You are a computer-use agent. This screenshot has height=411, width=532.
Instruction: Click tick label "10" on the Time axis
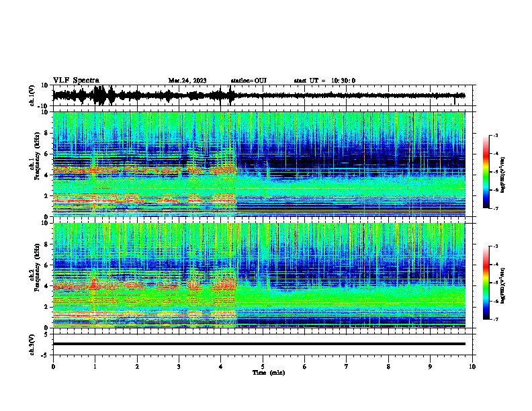coord(472,367)
